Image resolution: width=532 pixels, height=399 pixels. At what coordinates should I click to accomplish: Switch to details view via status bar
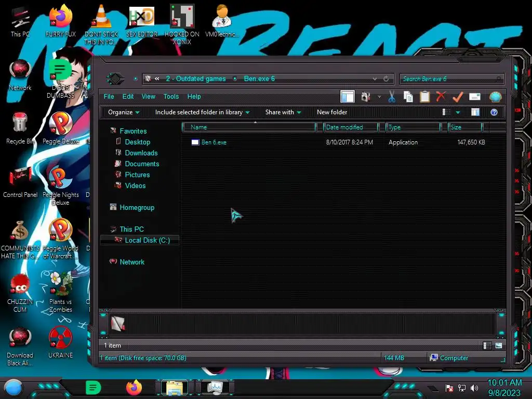click(487, 345)
